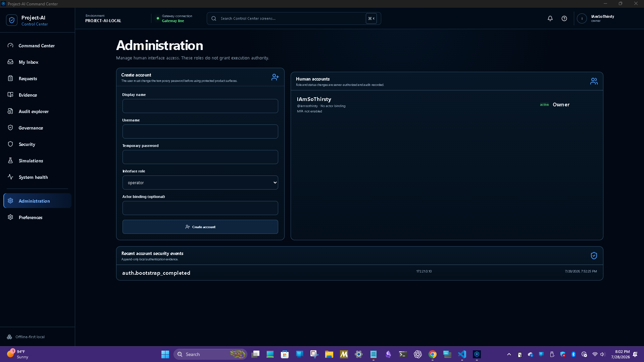Screen dimensions: 644x362
Task: Click the Owner role label
Action: [561, 105]
